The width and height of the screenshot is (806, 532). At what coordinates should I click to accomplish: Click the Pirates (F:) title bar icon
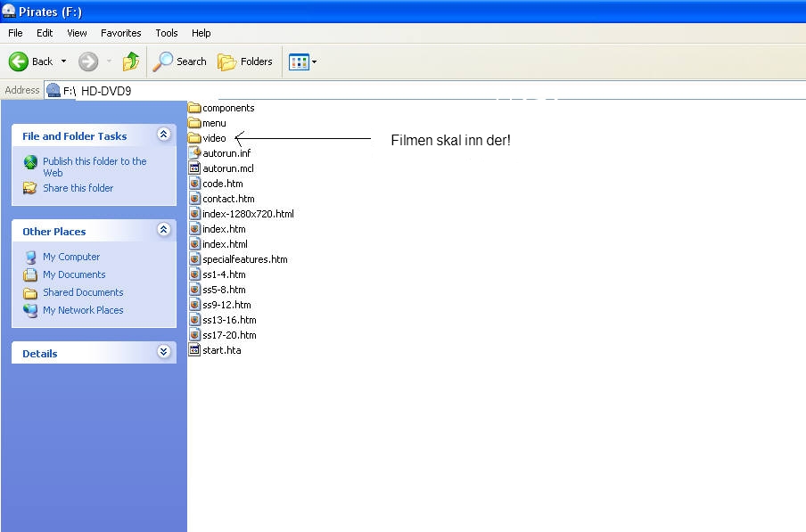pyautogui.click(x=9, y=11)
